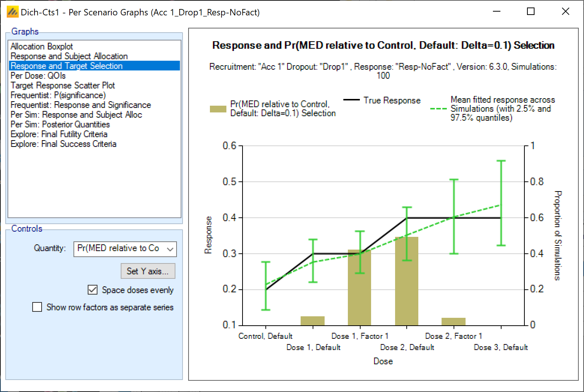Image resolution: width=584 pixels, height=392 pixels.
Task: Open Per Sim: Posterior Quantities graph
Action: (x=60, y=124)
